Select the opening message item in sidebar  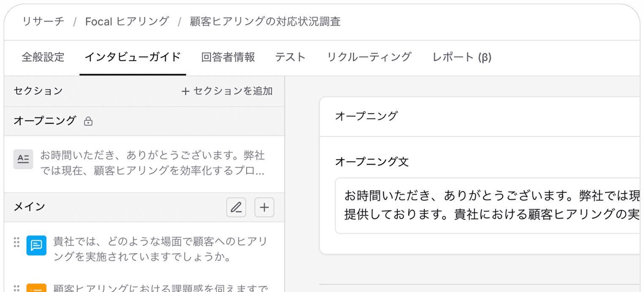[x=152, y=163]
